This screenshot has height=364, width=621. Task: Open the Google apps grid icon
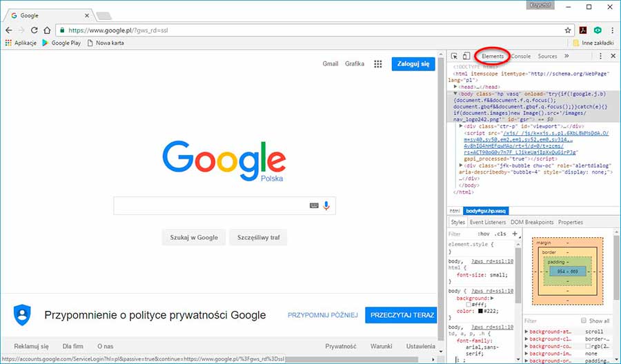378,64
